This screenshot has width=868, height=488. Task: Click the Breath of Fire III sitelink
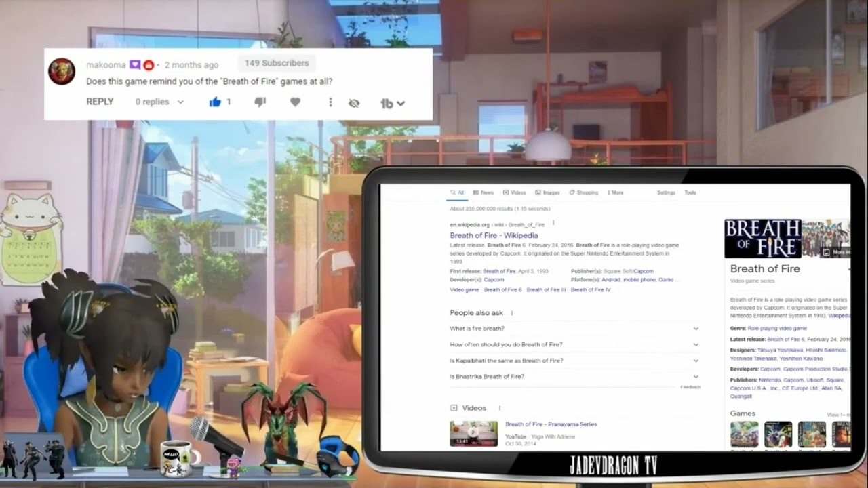[546, 289]
